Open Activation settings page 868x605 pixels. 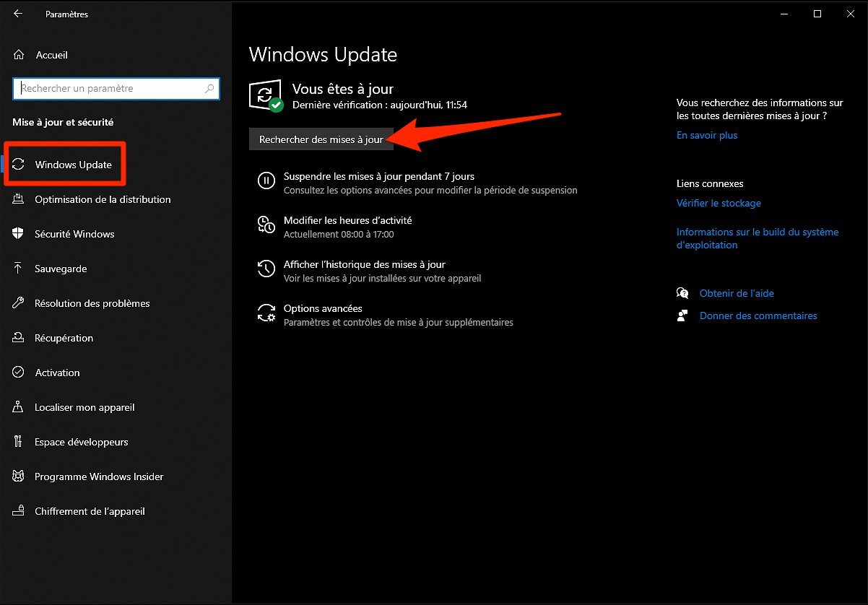coord(57,373)
